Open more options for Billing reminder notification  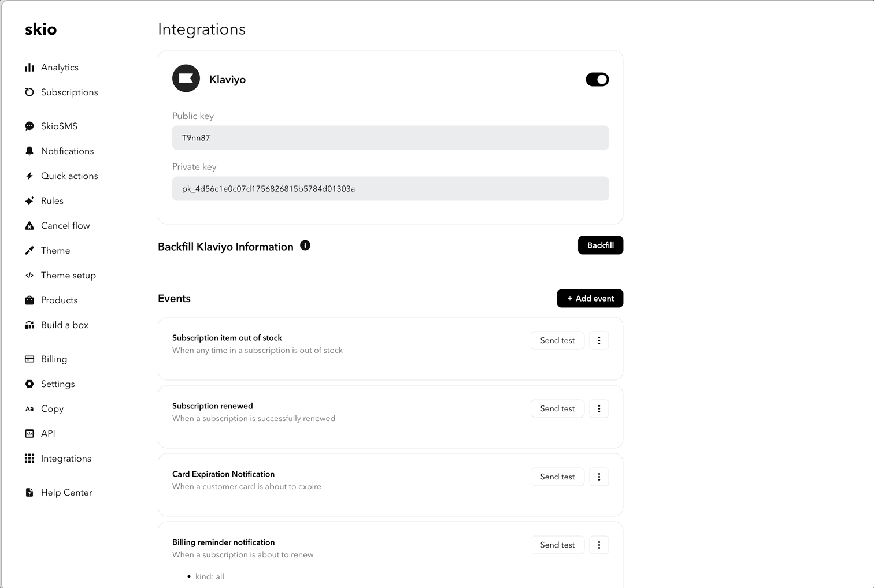click(599, 545)
